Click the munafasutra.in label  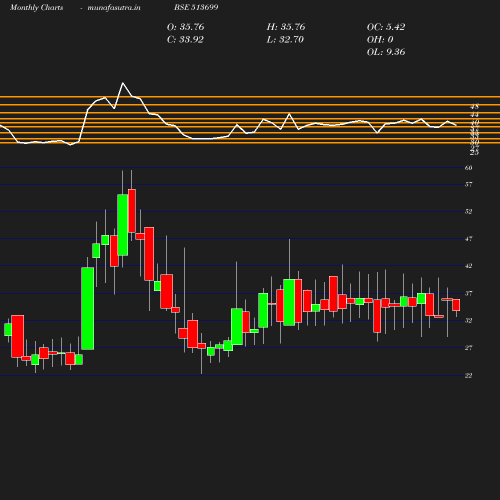pos(114,7)
